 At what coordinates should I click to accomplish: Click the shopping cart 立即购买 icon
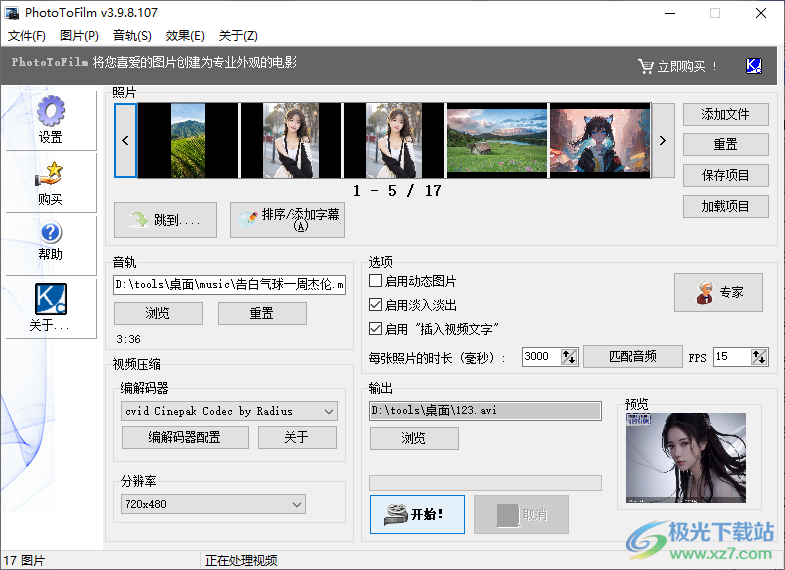point(645,66)
